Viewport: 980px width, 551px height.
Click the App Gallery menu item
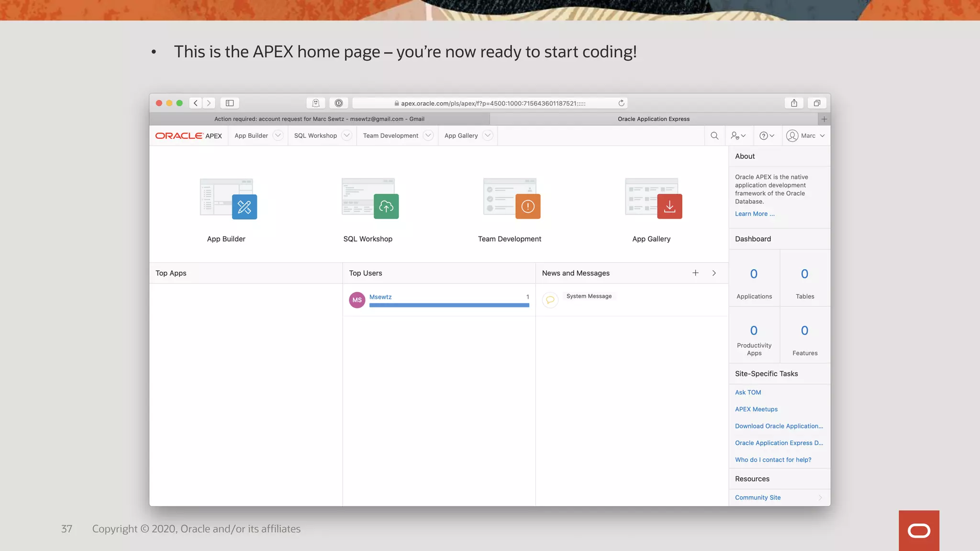[461, 136]
